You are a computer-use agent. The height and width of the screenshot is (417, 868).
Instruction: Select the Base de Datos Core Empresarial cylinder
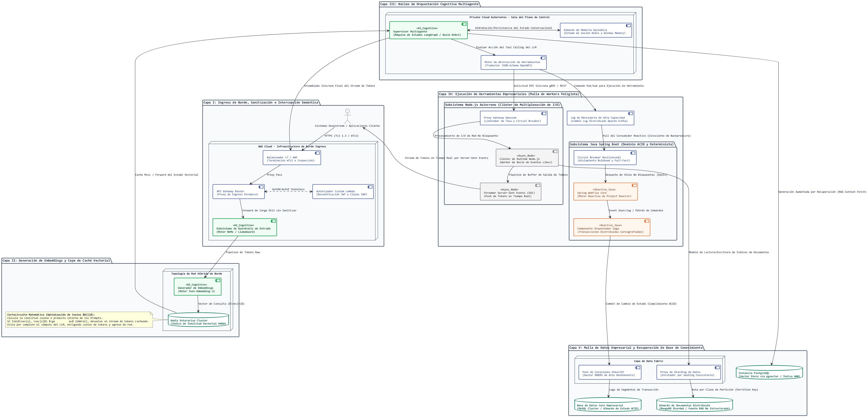point(608,405)
